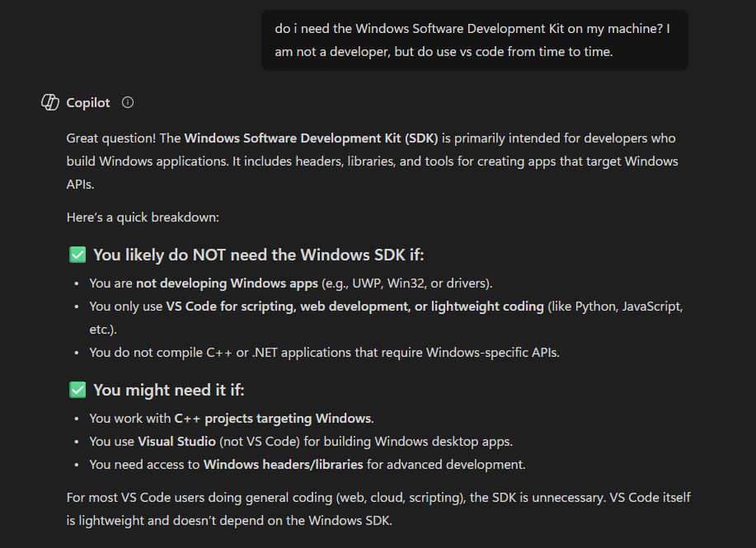The image size is (756, 548).
Task: Click '(e.g., UWP, Win32, or drivers)' text
Action: 406,283
